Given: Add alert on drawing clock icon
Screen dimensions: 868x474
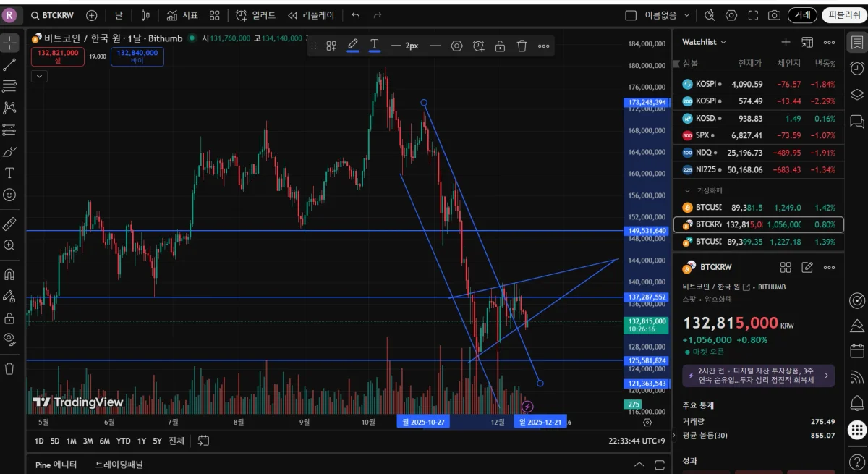Looking at the screenshot, I should point(479,46).
